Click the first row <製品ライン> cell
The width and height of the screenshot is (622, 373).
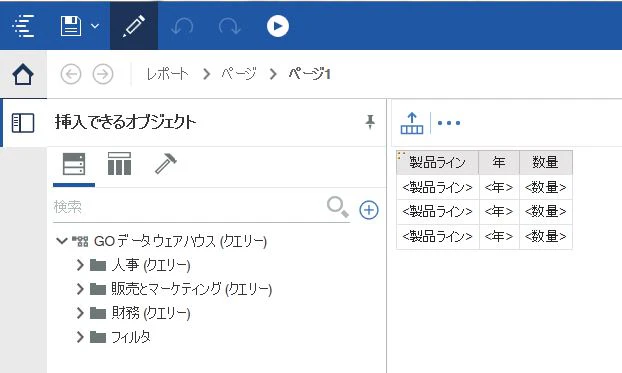pyautogui.click(x=438, y=187)
